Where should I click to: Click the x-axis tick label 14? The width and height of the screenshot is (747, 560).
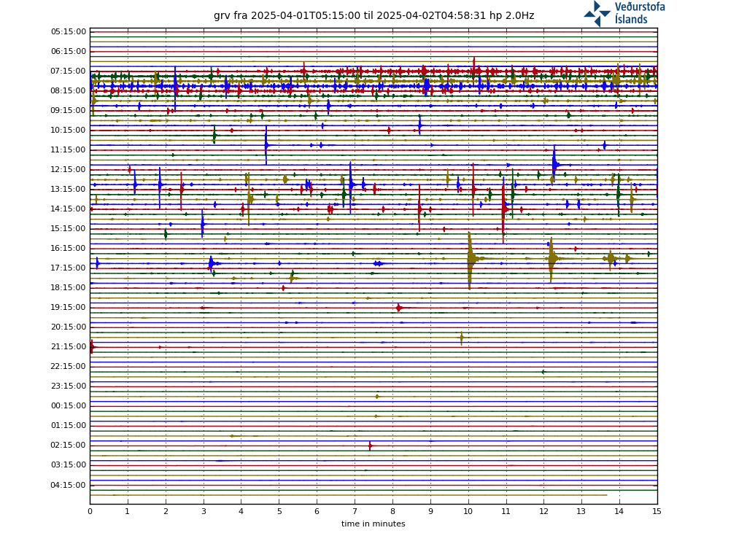pos(619,512)
